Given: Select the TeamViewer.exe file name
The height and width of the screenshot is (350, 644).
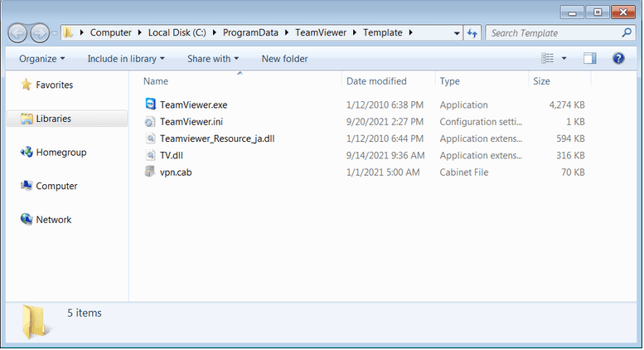Looking at the screenshot, I should [x=193, y=105].
